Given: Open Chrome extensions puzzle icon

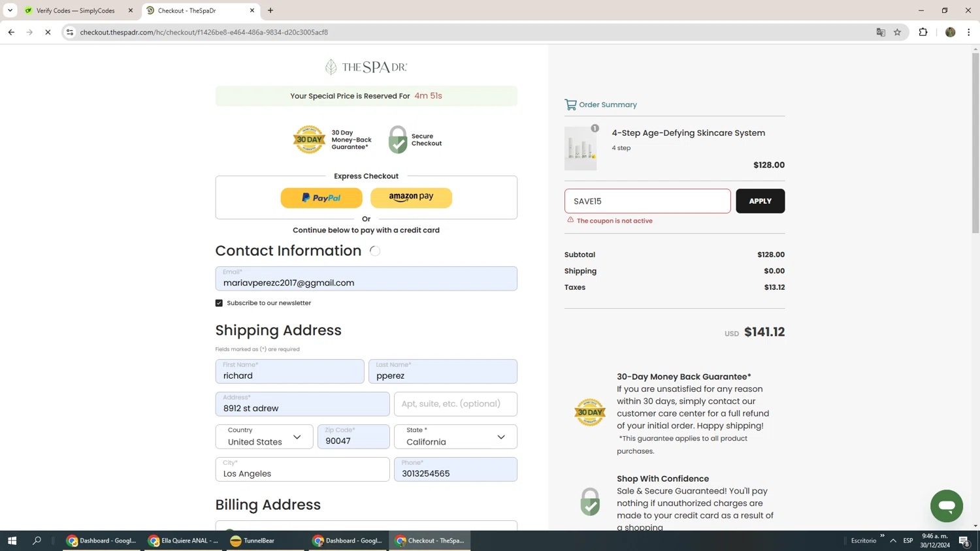Looking at the screenshot, I should [923, 32].
